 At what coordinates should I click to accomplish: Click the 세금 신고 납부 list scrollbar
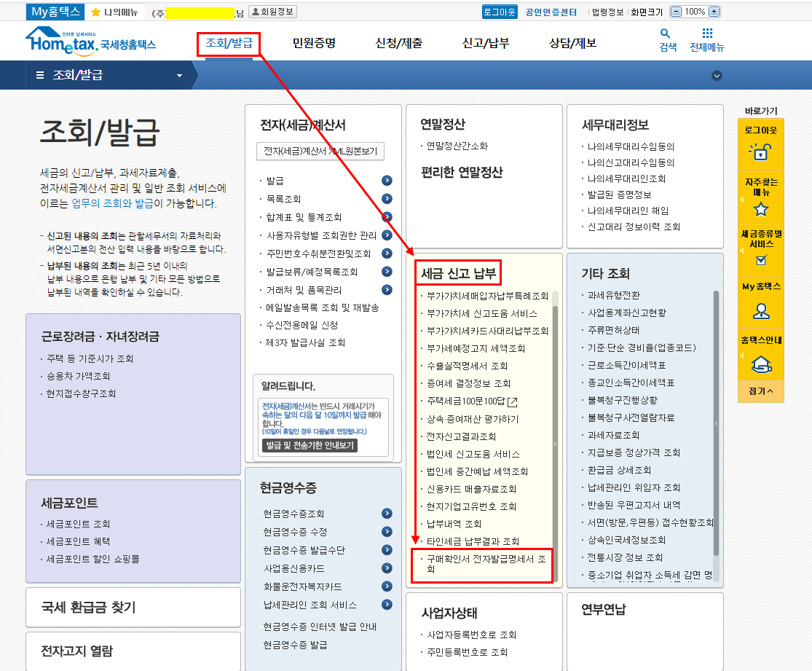click(556, 437)
